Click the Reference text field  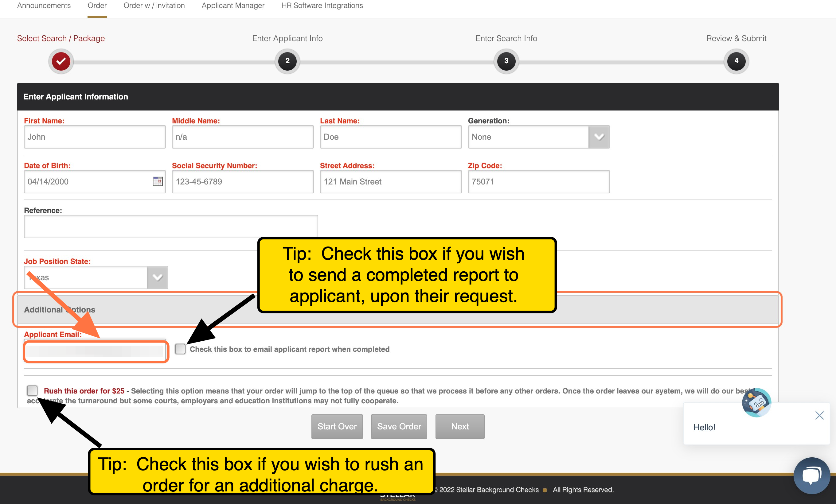[171, 226]
